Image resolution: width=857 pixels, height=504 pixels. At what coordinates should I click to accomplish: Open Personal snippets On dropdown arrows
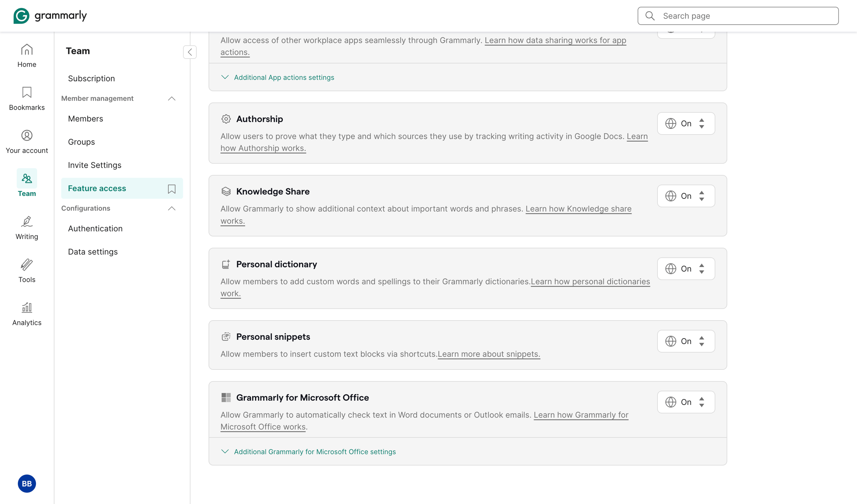(702, 341)
